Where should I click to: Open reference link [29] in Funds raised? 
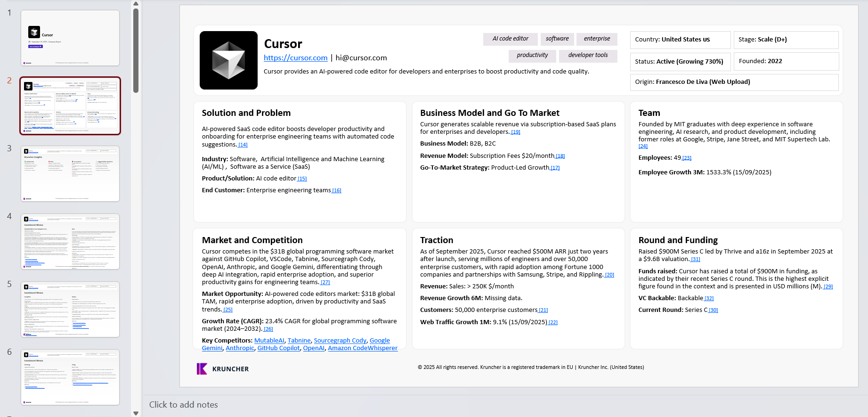(828, 287)
